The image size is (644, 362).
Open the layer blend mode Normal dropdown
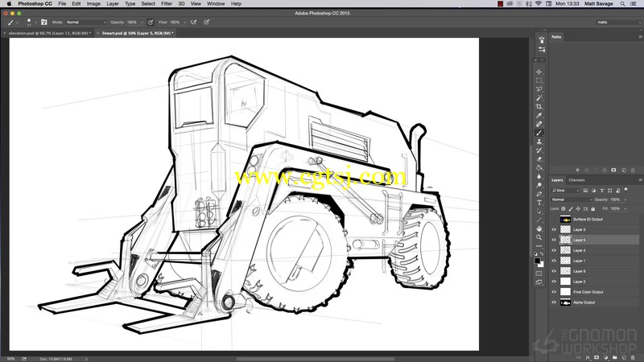tap(572, 200)
